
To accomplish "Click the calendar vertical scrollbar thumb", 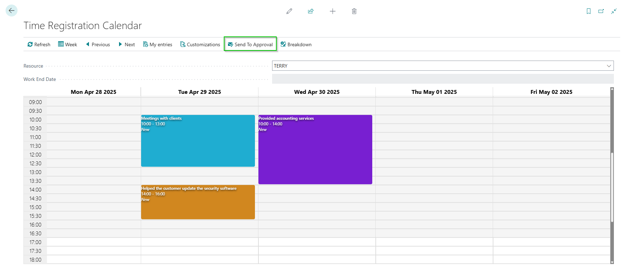I will tap(612, 187).
